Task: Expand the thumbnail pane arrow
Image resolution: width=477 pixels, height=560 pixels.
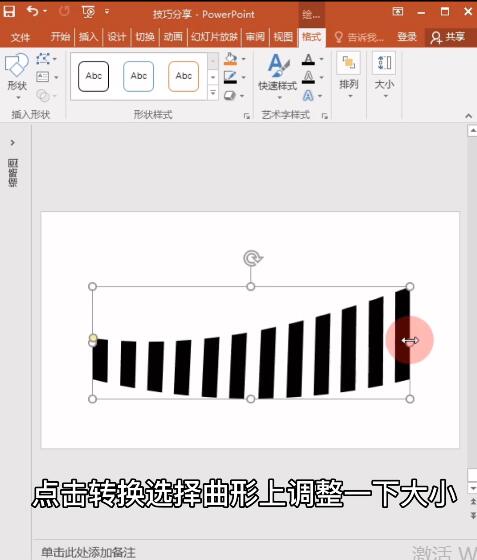Action: [12, 142]
